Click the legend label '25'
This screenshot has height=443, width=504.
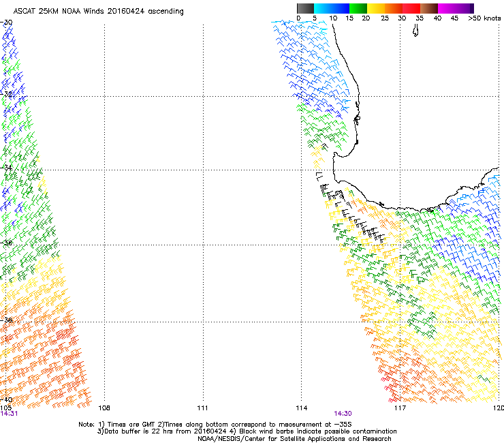[x=385, y=18]
